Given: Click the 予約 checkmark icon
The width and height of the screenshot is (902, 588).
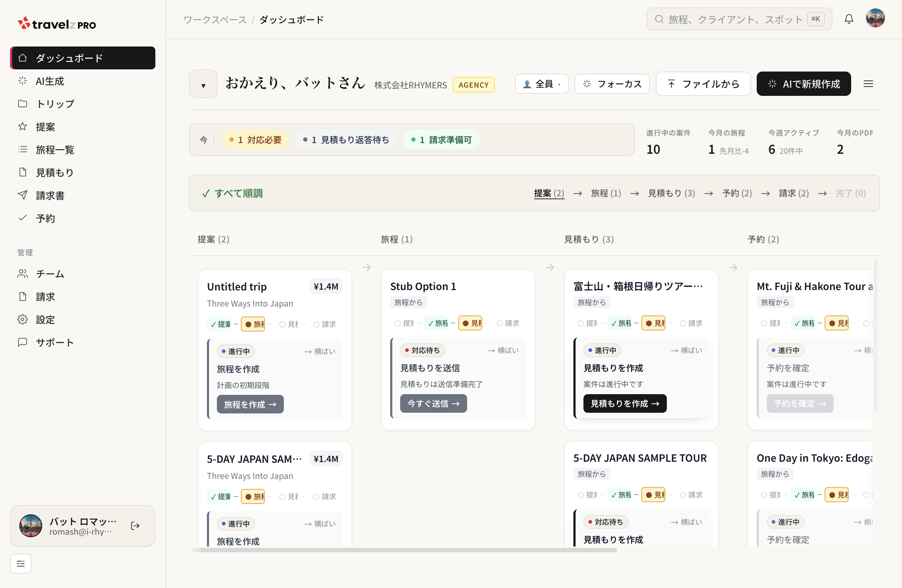Looking at the screenshot, I should tap(23, 218).
